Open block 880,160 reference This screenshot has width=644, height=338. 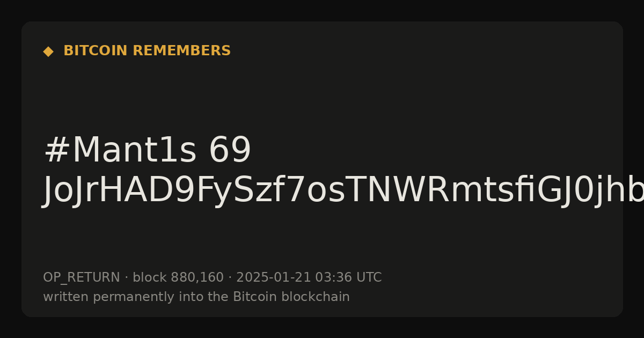pos(178,278)
